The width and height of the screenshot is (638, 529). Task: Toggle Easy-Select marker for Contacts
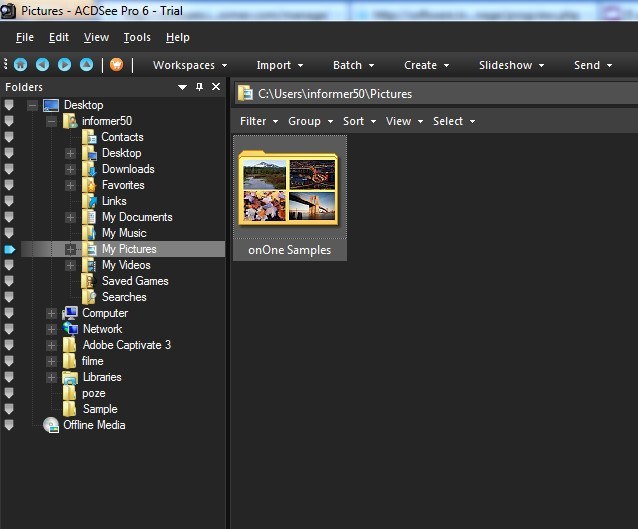pos(9,137)
